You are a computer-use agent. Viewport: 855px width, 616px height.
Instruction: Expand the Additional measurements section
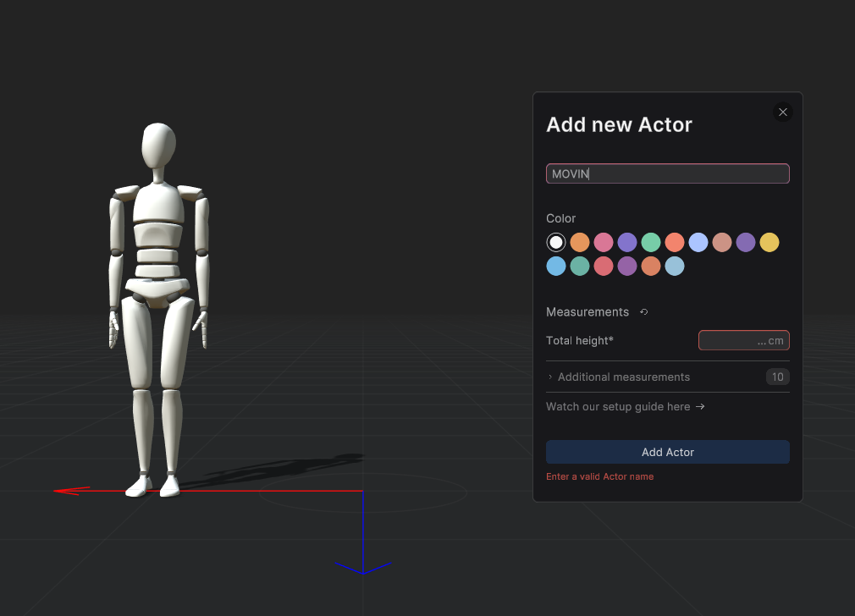tap(624, 377)
